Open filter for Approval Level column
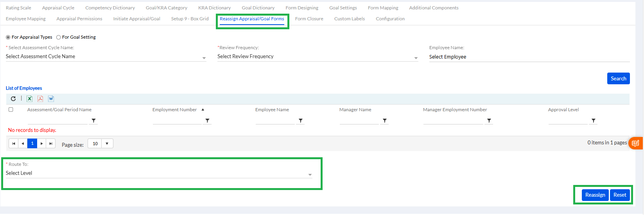Viewport: 644px width, 215px height. pyautogui.click(x=594, y=121)
